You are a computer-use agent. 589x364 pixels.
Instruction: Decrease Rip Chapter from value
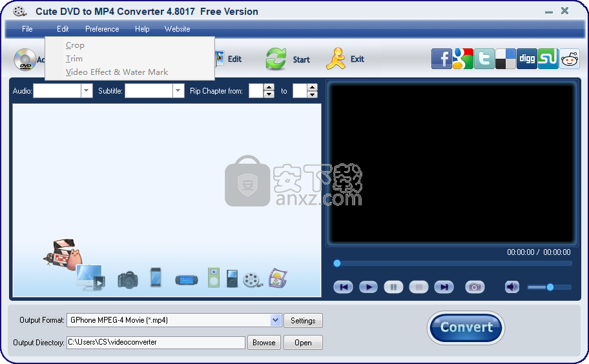pyautogui.click(x=269, y=94)
